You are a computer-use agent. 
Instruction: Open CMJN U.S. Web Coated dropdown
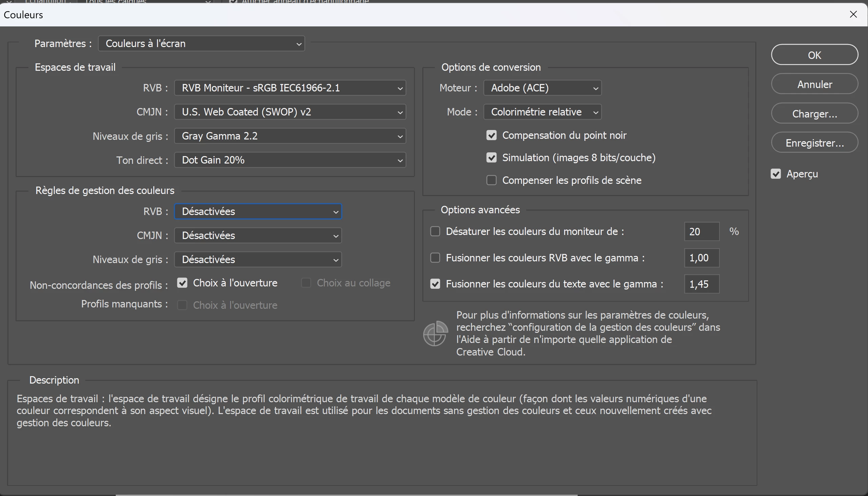click(290, 112)
